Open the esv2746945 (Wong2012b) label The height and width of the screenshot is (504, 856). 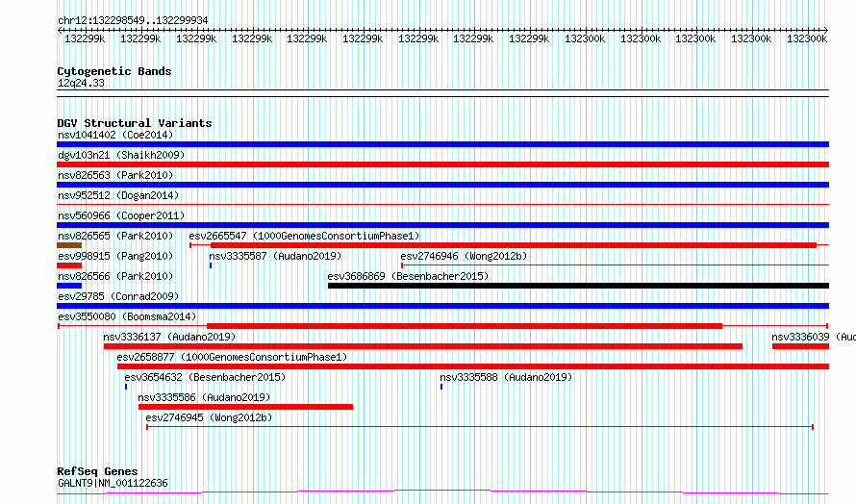coord(209,417)
